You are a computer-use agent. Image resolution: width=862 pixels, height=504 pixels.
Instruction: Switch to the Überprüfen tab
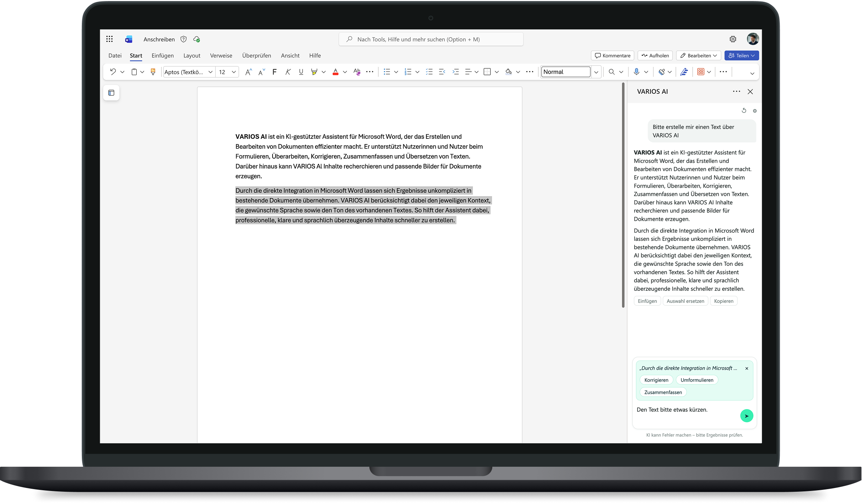coord(257,55)
